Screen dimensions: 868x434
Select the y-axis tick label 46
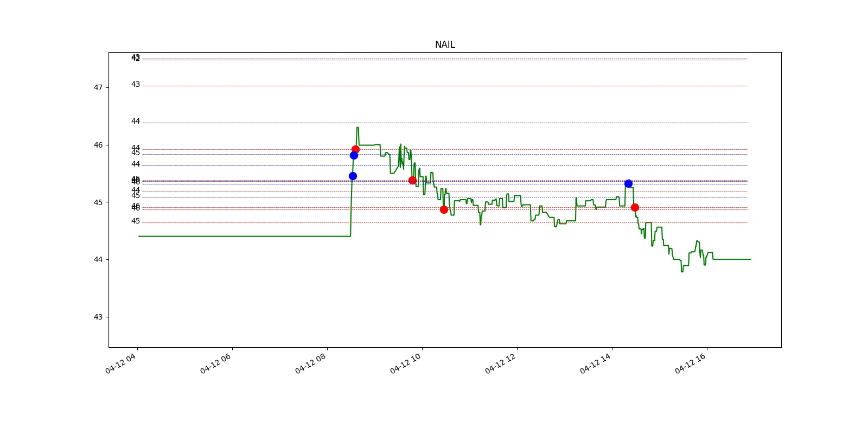click(x=98, y=145)
